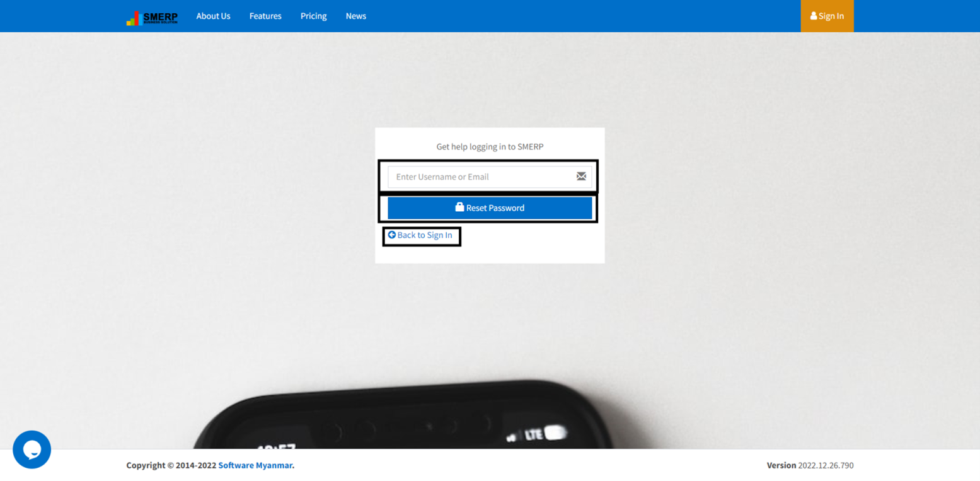The width and height of the screenshot is (980, 481).
Task: Click the envelope icon in the username field
Action: point(581,177)
